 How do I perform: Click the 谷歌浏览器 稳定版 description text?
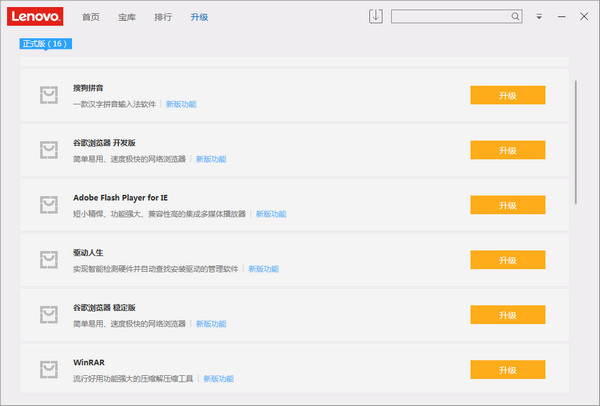coord(129,324)
